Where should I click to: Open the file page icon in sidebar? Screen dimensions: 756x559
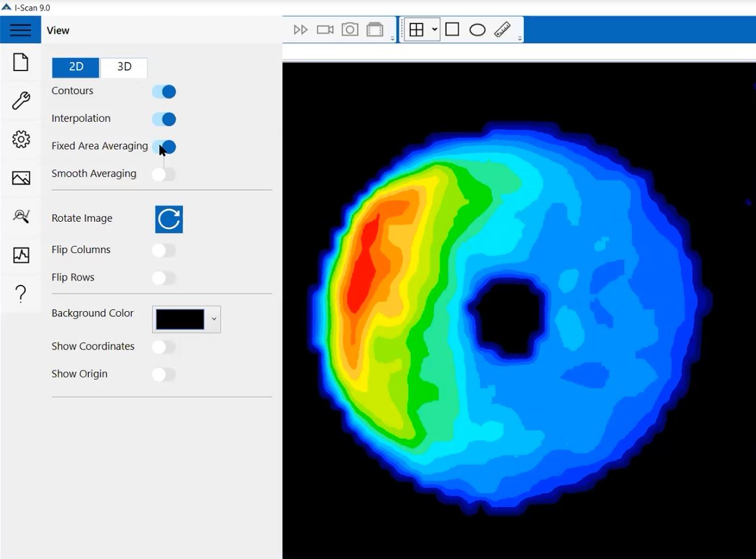click(21, 63)
